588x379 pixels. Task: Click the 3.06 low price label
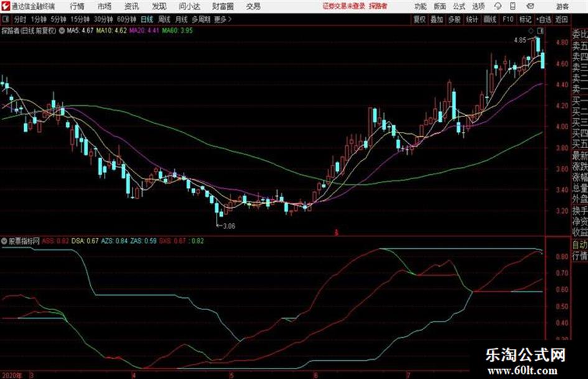229,226
